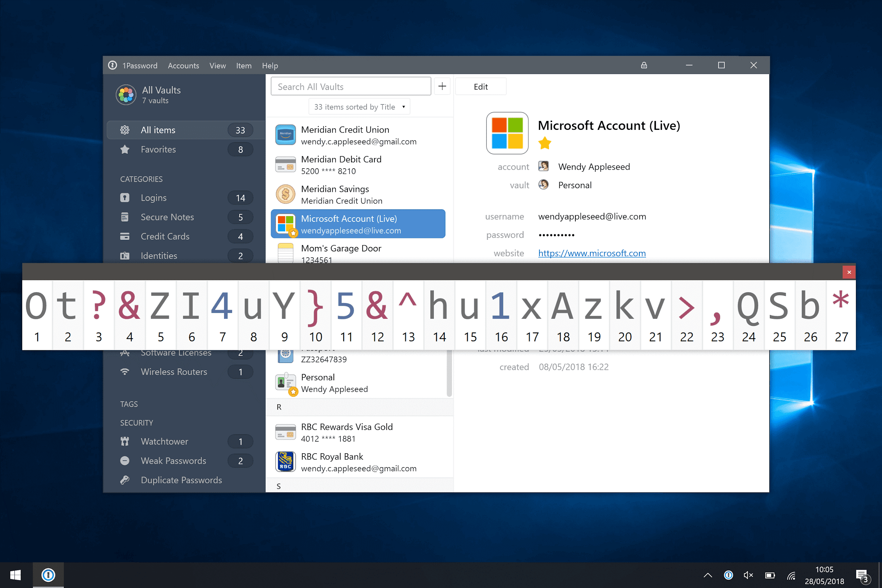Viewport: 882px width, 588px height.
Task: Toggle visibility of Duplicate Passwords entries
Action: (x=181, y=480)
